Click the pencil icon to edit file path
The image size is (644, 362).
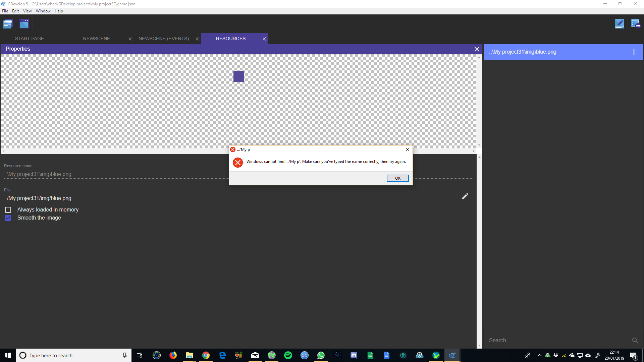(465, 196)
